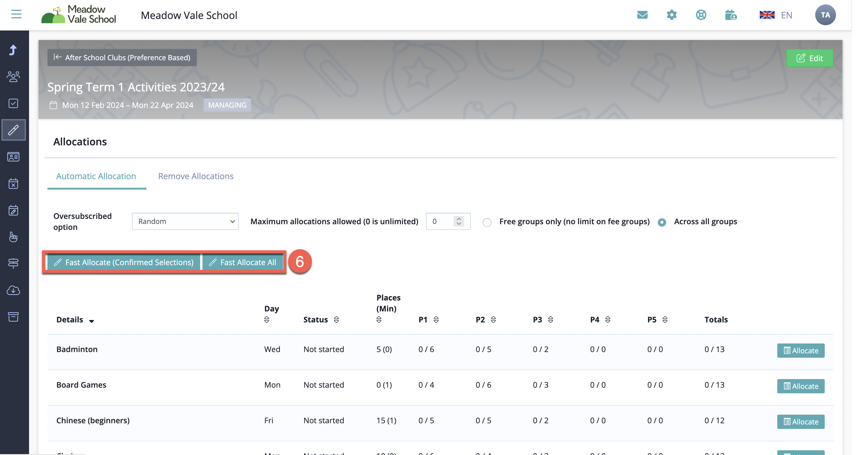Select Free groups only radio button
Image resolution: width=868 pixels, height=455 pixels.
(x=487, y=222)
